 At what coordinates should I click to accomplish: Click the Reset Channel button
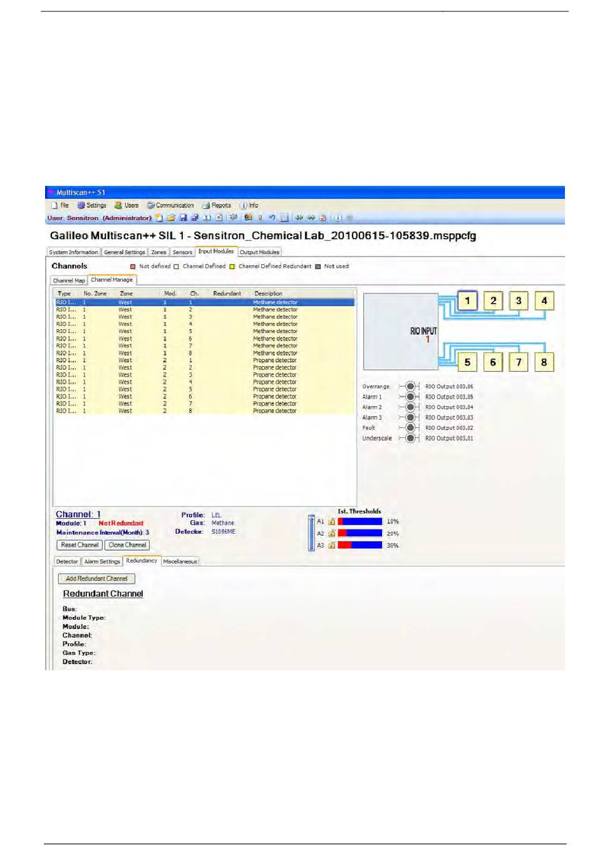(80, 545)
